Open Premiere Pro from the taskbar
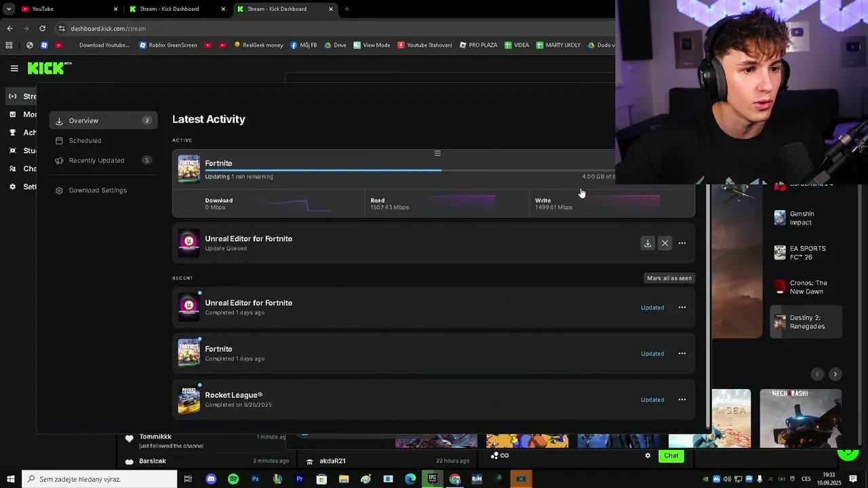The height and width of the screenshot is (488, 868). (299, 479)
